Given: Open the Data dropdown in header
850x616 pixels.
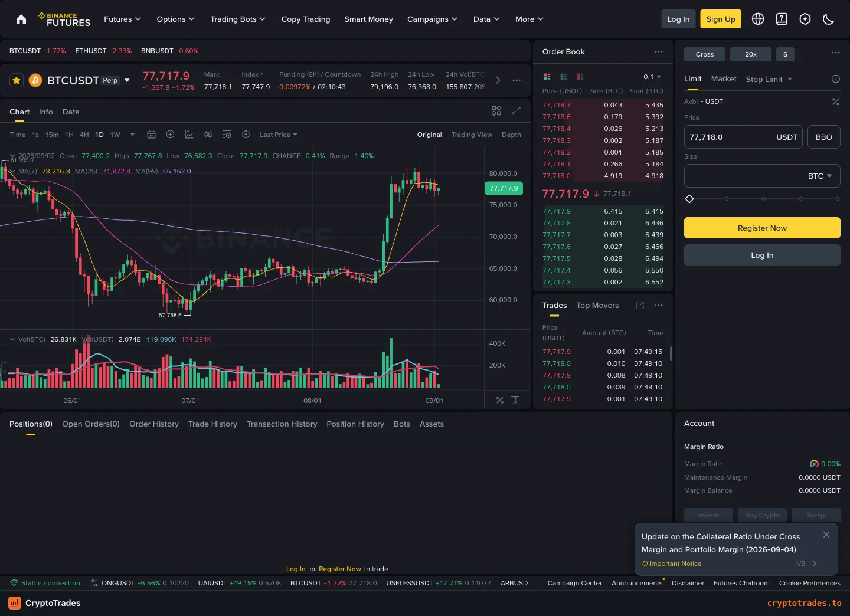Looking at the screenshot, I should [x=486, y=19].
